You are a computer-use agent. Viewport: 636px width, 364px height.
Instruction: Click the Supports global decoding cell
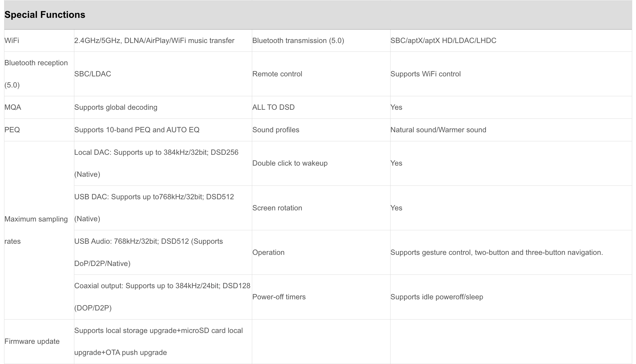(x=116, y=107)
